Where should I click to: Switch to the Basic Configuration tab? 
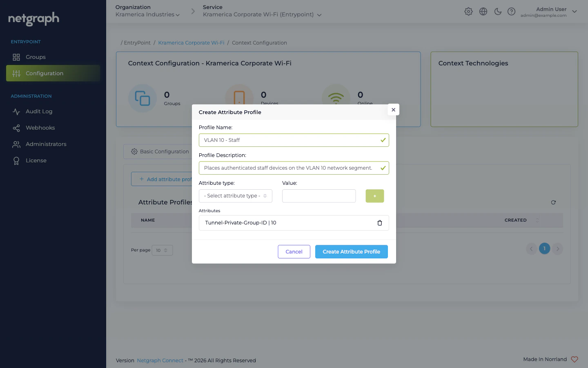(159, 151)
